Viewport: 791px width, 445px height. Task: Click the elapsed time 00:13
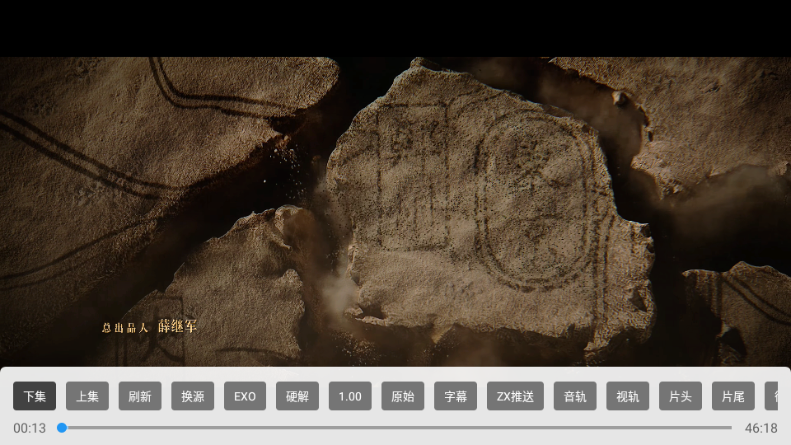(x=29, y=428)
